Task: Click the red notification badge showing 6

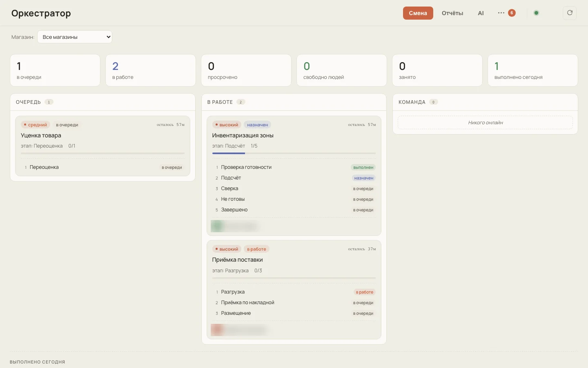Action: tap(512, 13)
